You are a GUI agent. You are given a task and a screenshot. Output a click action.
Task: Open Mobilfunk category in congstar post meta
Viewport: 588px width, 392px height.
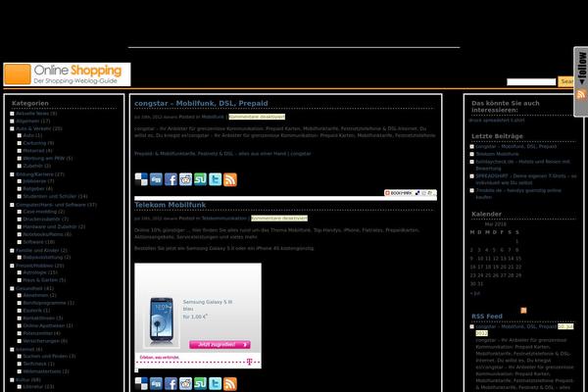pos(213,117)
